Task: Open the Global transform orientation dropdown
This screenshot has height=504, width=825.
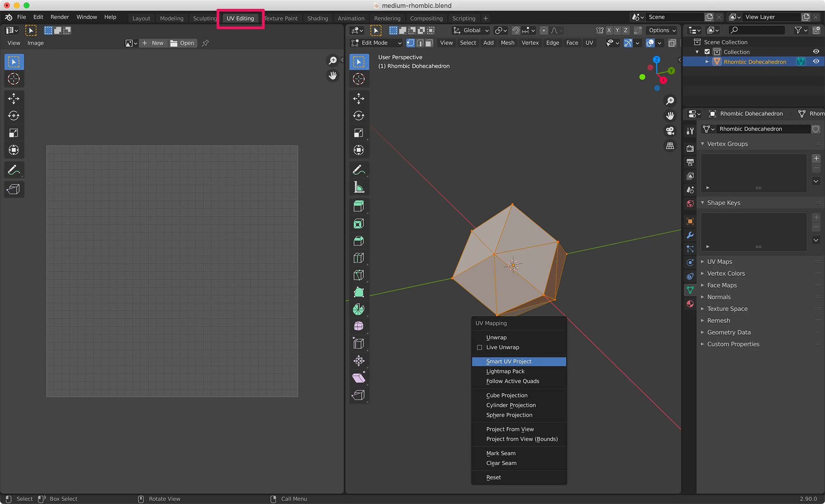Action: tap(471, 30)
